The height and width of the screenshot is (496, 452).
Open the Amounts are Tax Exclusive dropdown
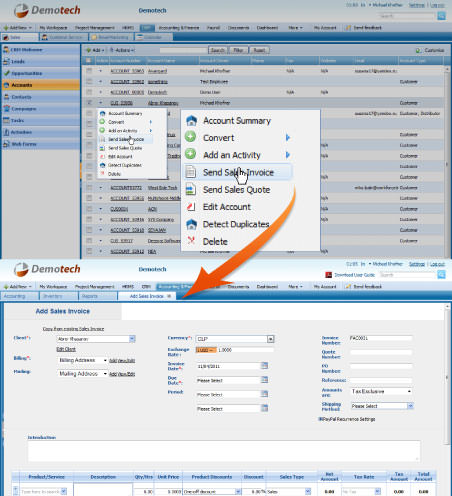pos(382,391)
